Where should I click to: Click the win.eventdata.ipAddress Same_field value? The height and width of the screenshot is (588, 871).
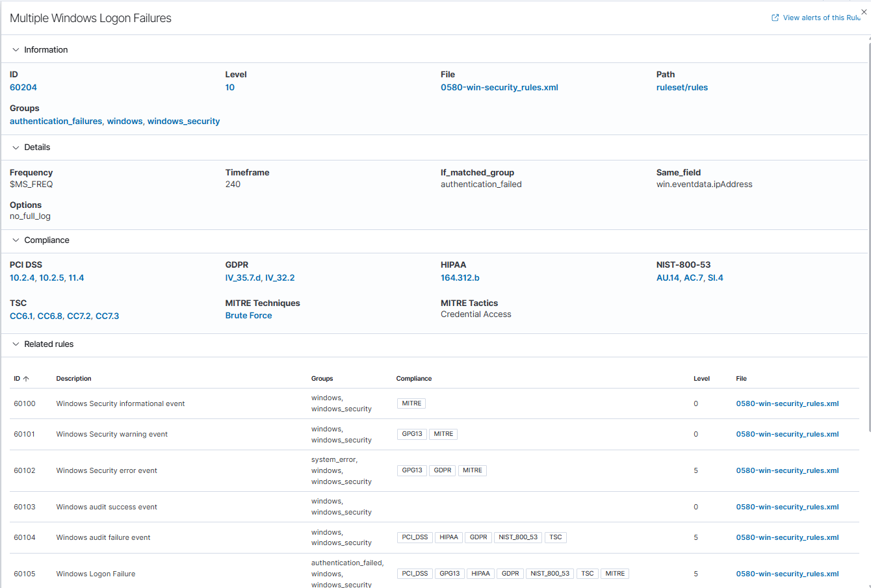pyautogui.click(x=704, y=185)
